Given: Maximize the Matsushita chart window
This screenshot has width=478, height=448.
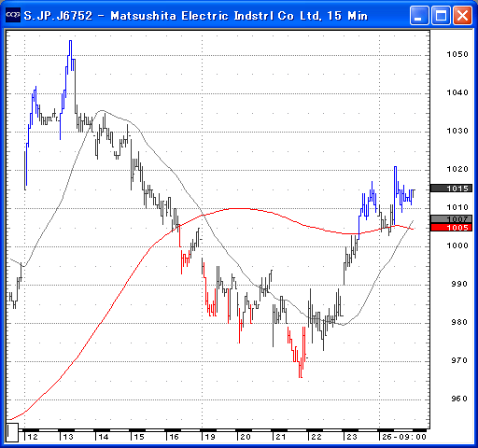Looking at the screenshot, I should (441, 15).
